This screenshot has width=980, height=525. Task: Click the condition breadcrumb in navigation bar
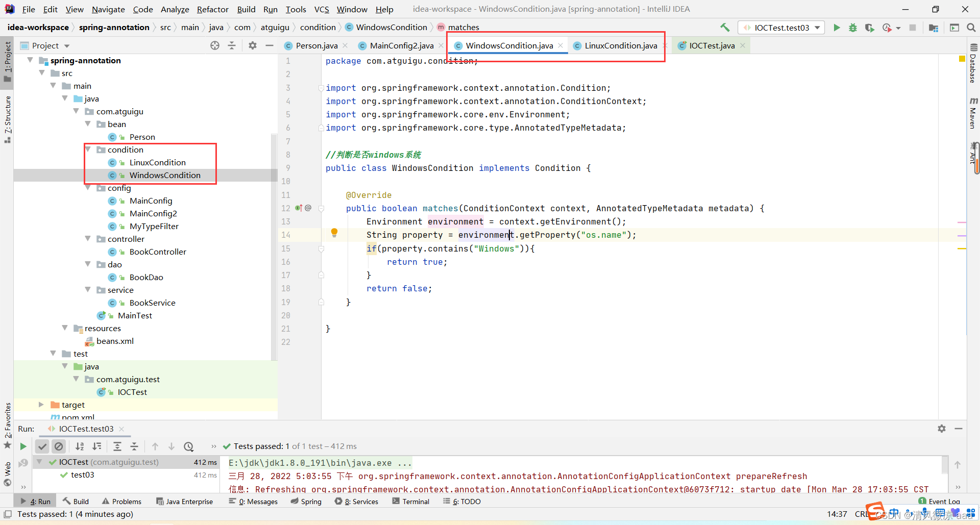pyautogui.click(x=317, y=27)
